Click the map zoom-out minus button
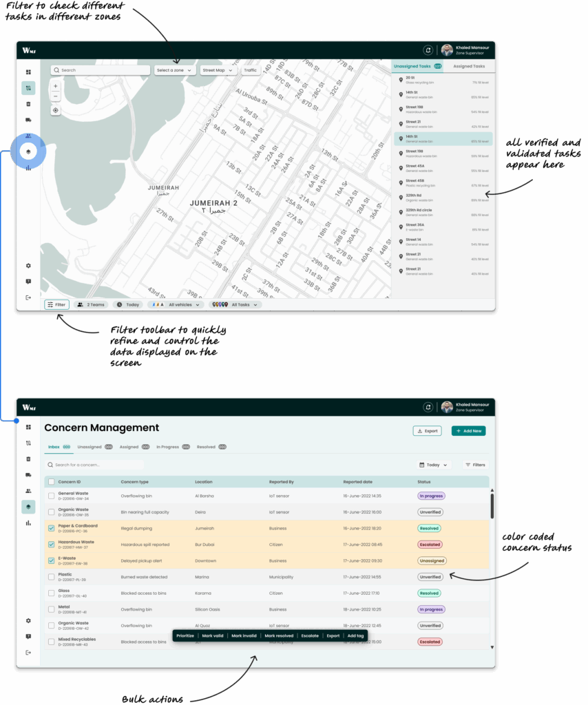Viewport: 588px width, 705px height. pyautogui.click(x=56, y=96)
